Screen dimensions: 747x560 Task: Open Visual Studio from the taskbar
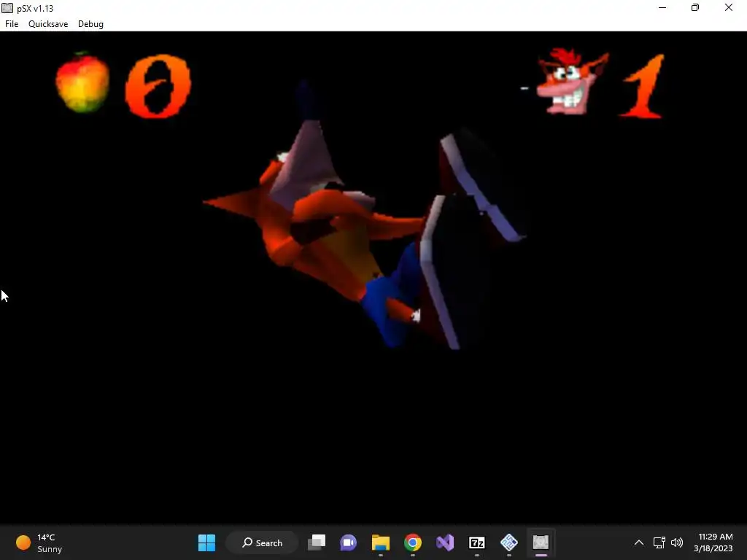445,542
